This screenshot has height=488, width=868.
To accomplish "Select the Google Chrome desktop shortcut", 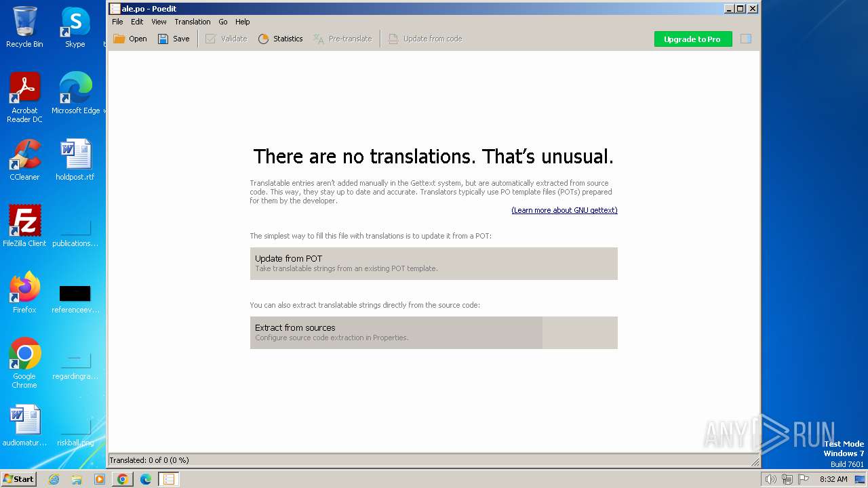I will (24, 363).
